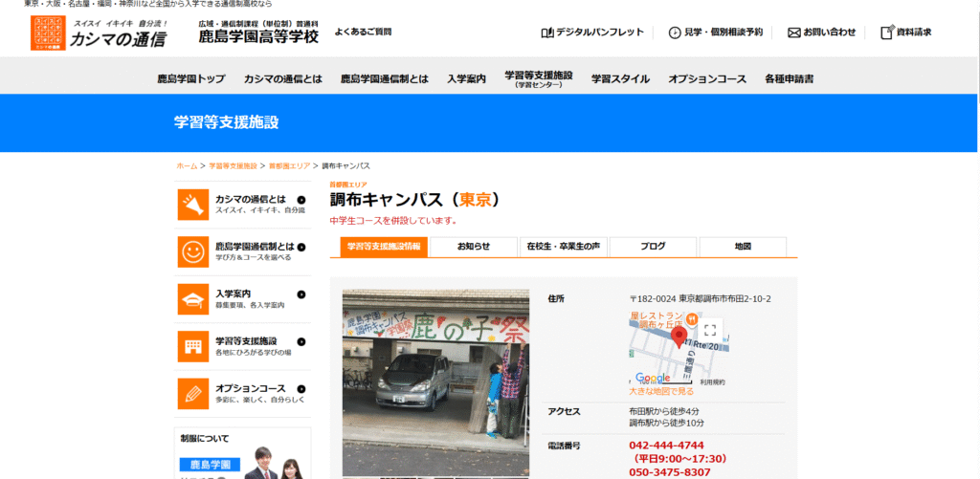Switch to the 在校生・卒業生の声 tab
This screenshot has height=479, width=980.
tap(564, 247)
